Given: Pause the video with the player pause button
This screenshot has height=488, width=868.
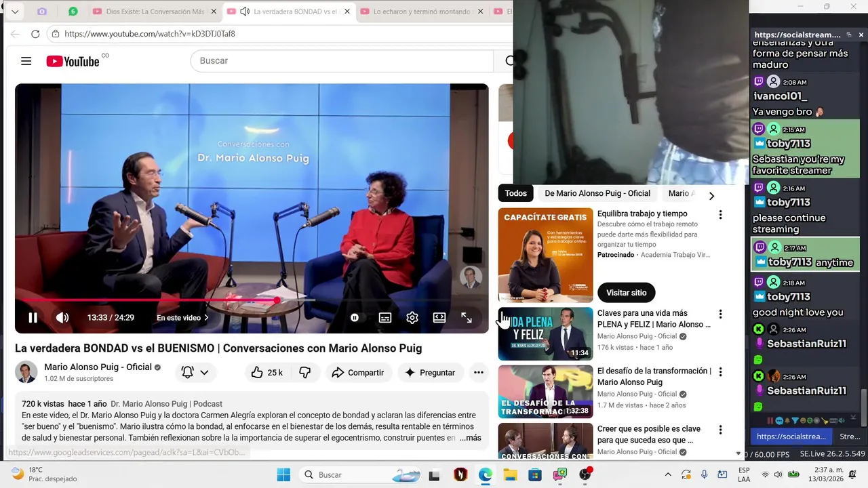Looking at the screenshot, I should point(33,317).
